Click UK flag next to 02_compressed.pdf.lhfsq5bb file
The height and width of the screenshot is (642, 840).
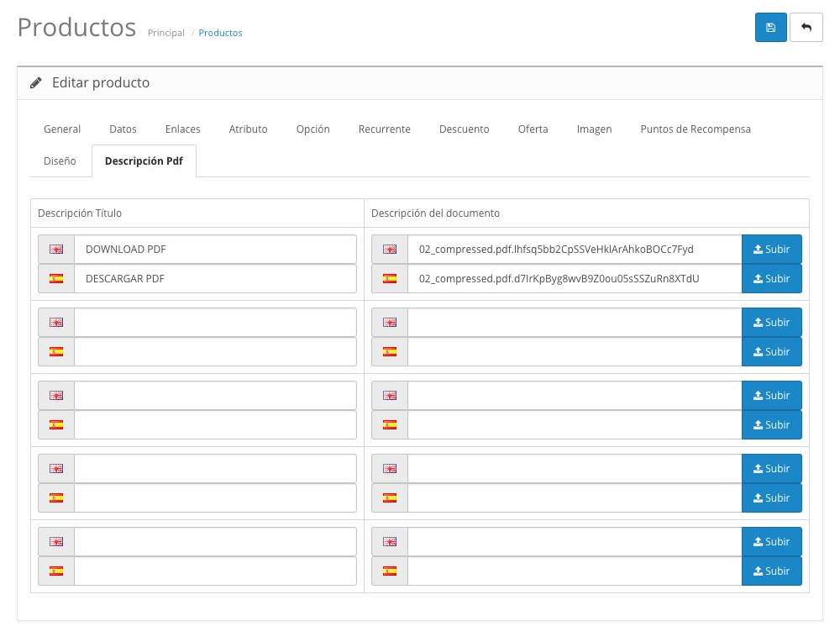[x=390, y=250]
